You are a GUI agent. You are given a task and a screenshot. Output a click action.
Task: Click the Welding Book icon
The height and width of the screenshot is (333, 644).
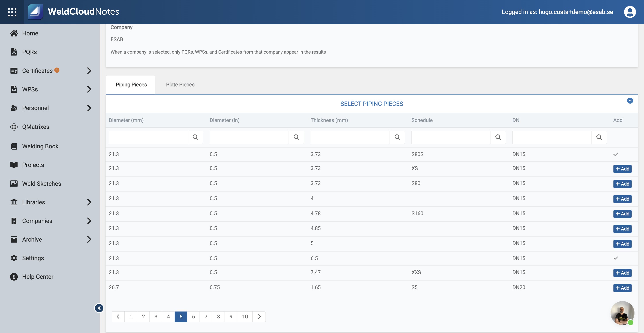[x=14, y=146]
